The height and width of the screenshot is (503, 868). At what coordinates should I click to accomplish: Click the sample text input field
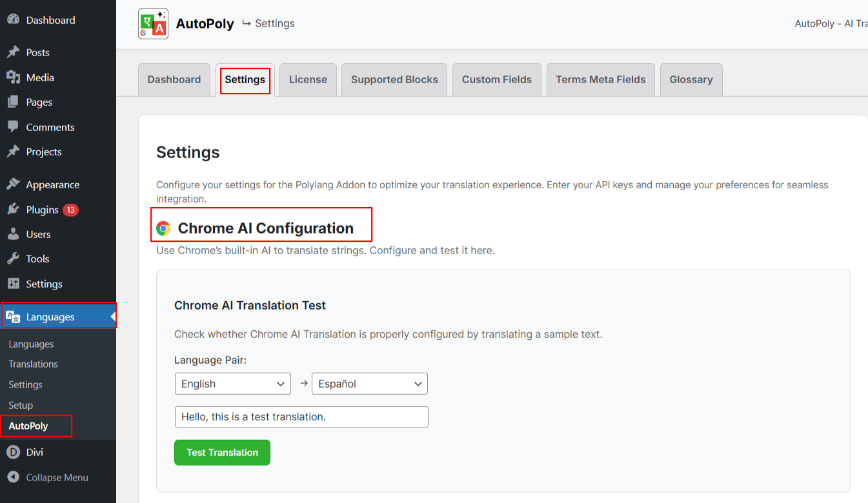pyautogui.click(x=301, y=417)
